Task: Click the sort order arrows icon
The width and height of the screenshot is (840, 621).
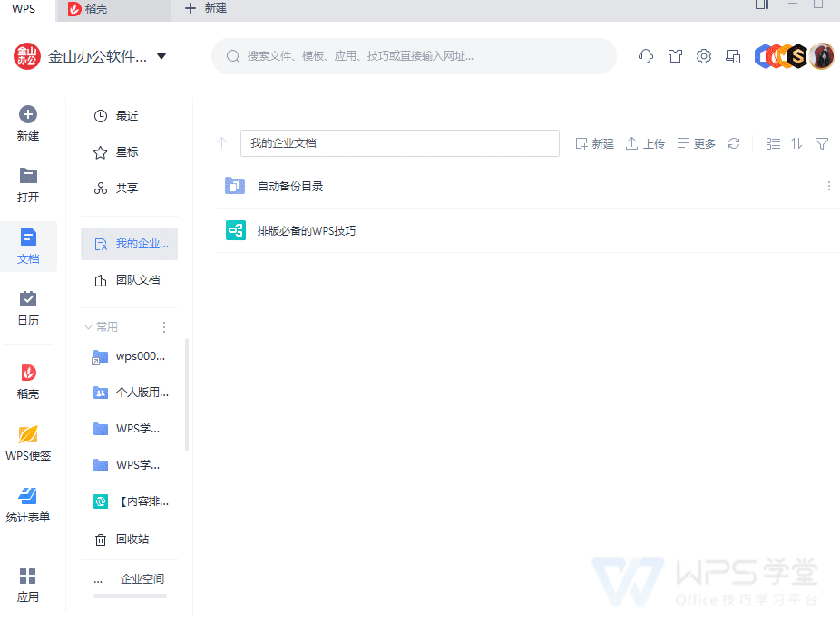Action: (796, 143)
